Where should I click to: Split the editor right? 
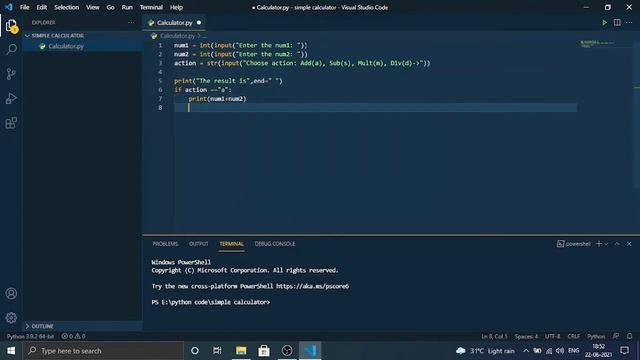coord(617,22)
